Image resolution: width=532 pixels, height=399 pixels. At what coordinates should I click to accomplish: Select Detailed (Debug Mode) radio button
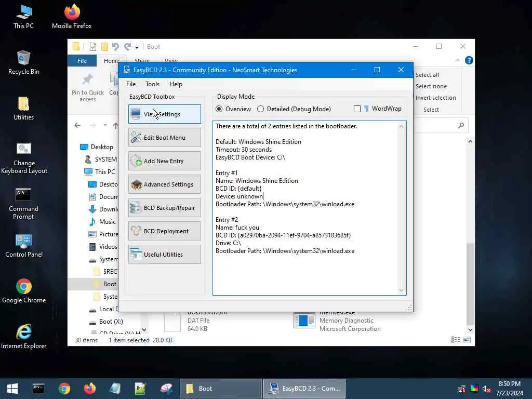[x=294, y=109]
